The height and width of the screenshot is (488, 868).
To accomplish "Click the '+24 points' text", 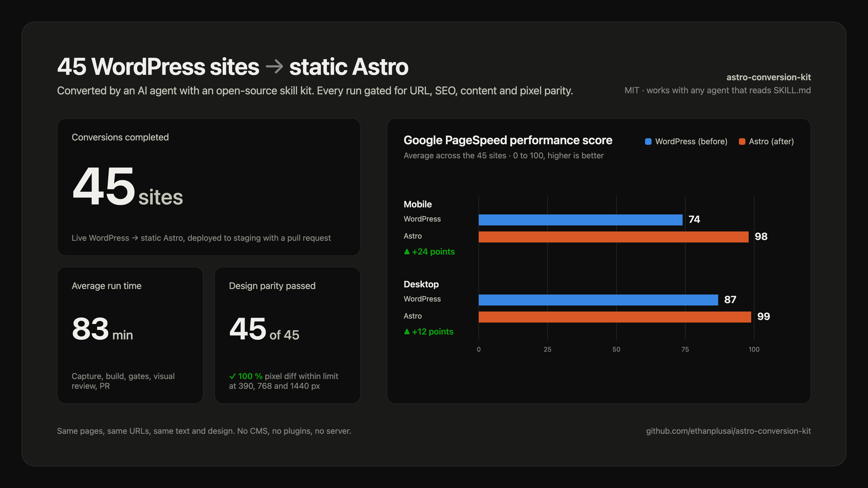I will (x=433, y=252).
